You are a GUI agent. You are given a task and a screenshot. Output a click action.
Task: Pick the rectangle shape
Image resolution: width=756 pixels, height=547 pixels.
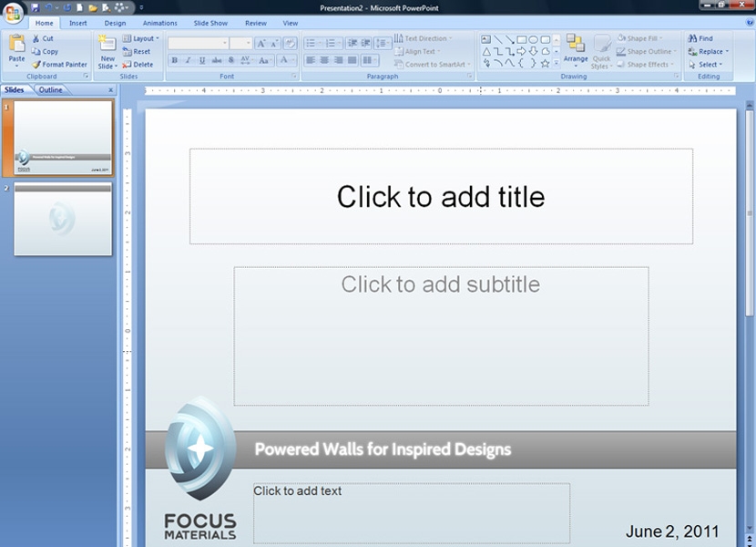(522, 39)
